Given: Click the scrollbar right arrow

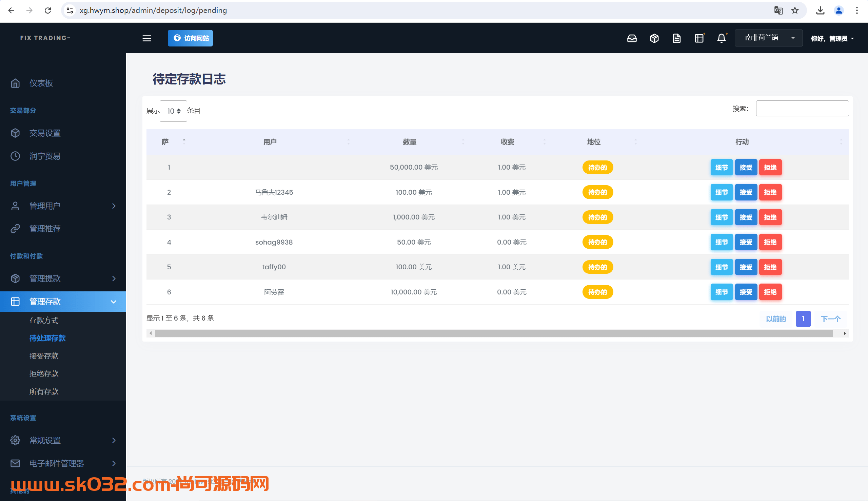Looking at the screenshot, I should click(845, 333).
